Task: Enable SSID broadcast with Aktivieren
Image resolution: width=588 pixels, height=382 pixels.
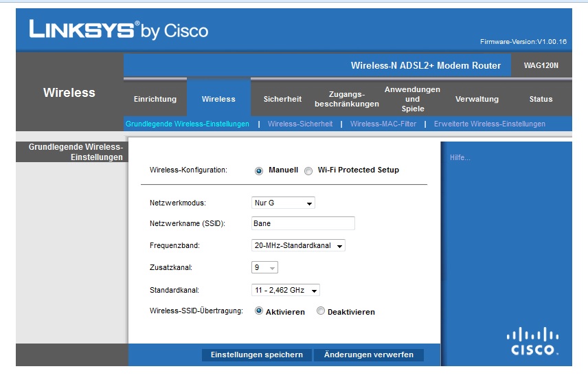Action: [x=259, y=311]
